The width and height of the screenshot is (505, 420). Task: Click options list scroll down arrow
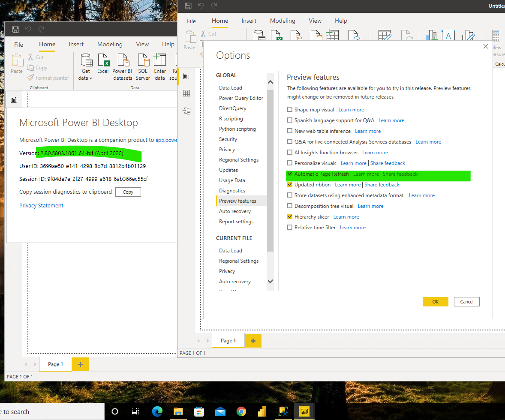click(270, 281)
